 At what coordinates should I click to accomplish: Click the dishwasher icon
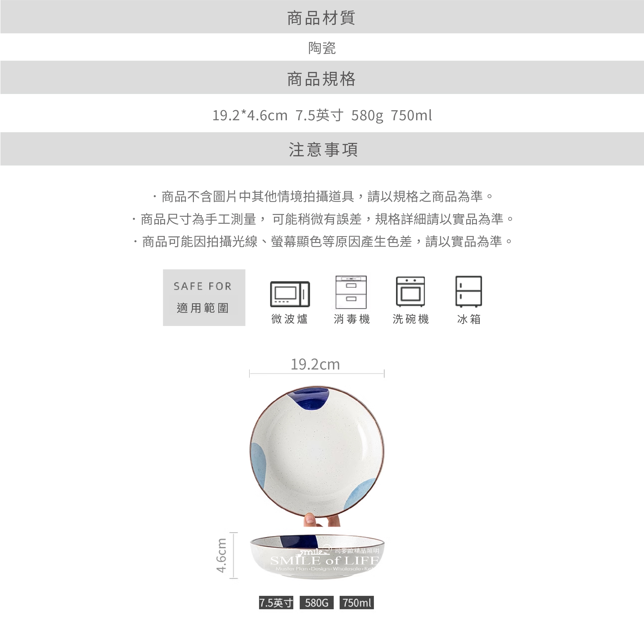click(410, 291)
